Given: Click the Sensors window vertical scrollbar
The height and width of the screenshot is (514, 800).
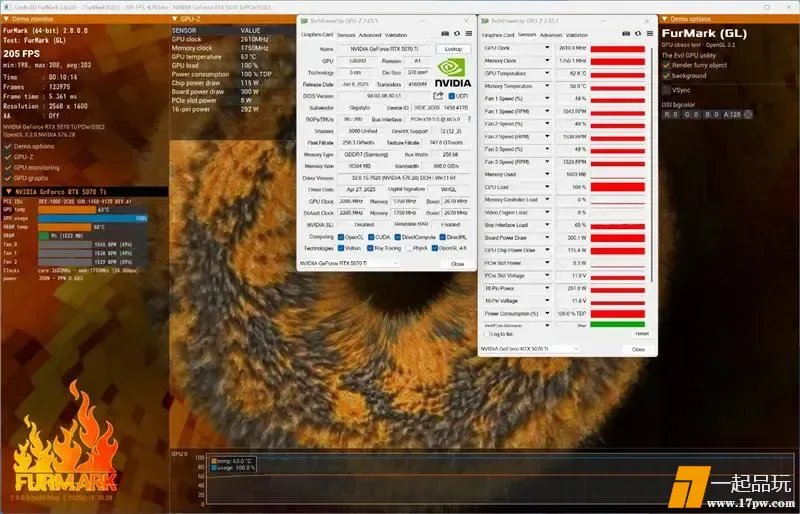Looking at the screenshot, I should pos(652,163).
